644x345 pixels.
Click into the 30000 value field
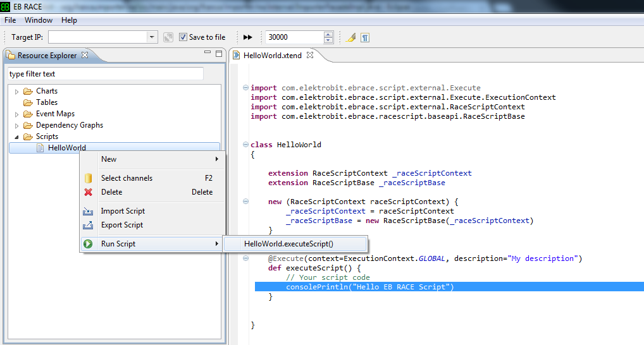295,37
